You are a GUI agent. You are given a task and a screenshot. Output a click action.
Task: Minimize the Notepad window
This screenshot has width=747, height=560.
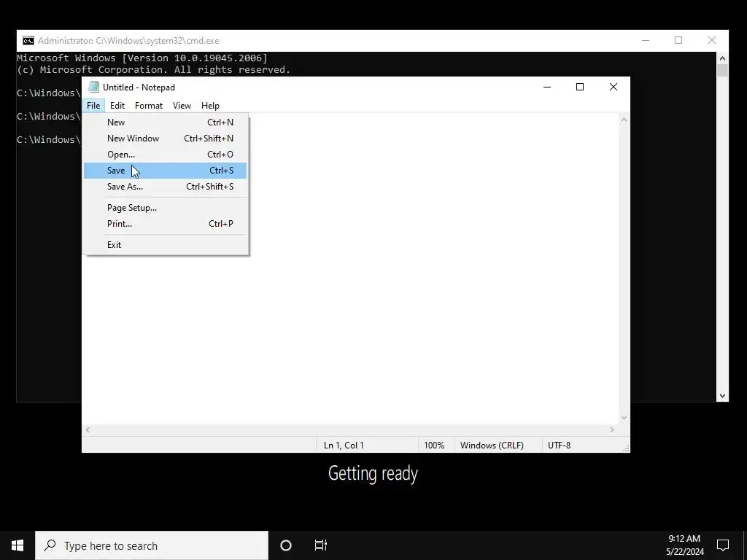point(547,87)
